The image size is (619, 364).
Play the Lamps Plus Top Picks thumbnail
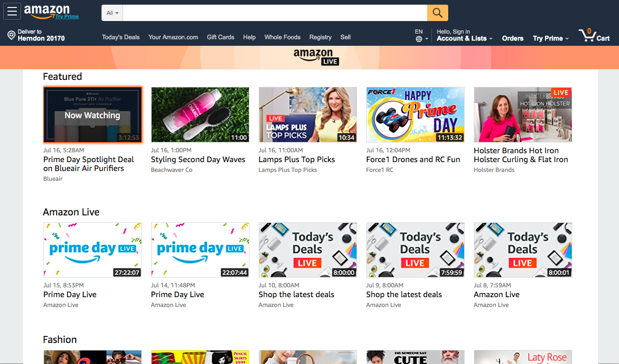point(308,114)
